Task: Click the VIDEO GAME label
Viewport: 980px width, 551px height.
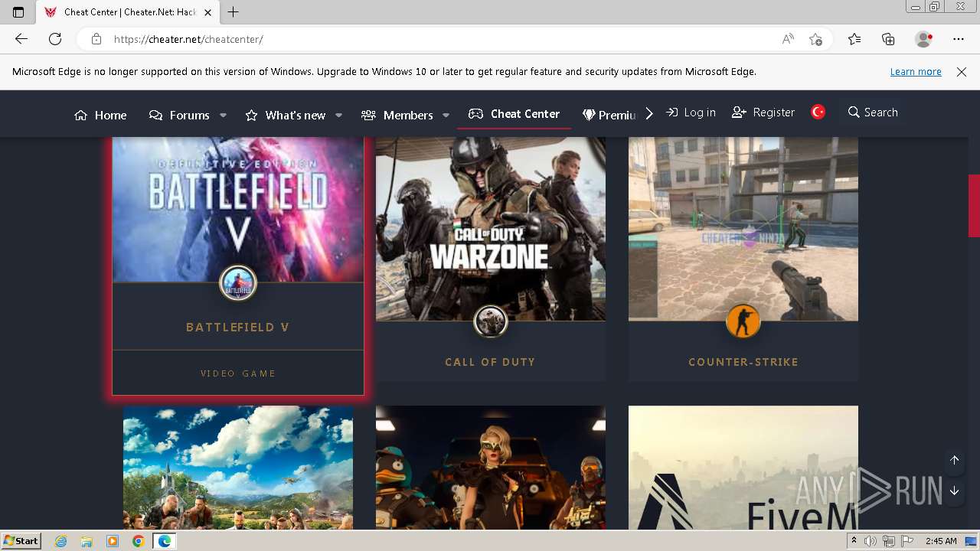Action: tap(238, 373)
